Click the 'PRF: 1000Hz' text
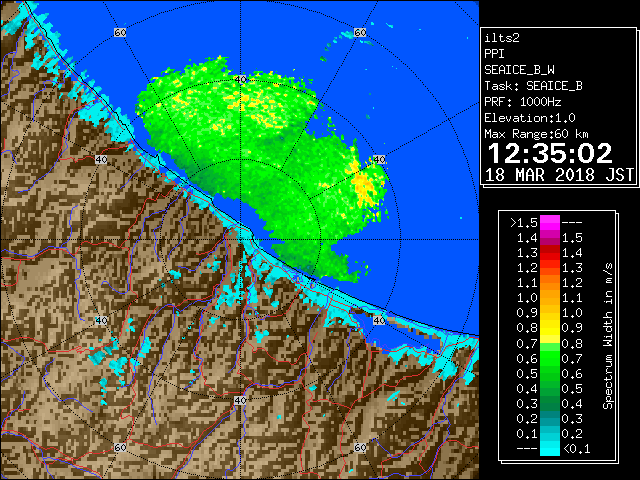The height and width of the screenshot is (480, 640). [522, 102]
